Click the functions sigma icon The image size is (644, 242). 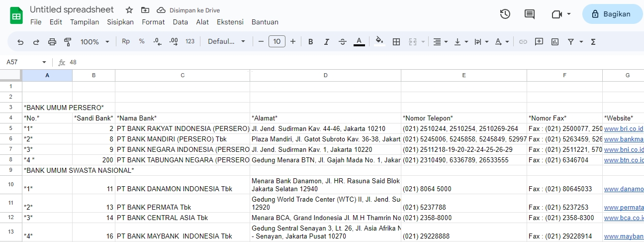click(x=593, y=42)
